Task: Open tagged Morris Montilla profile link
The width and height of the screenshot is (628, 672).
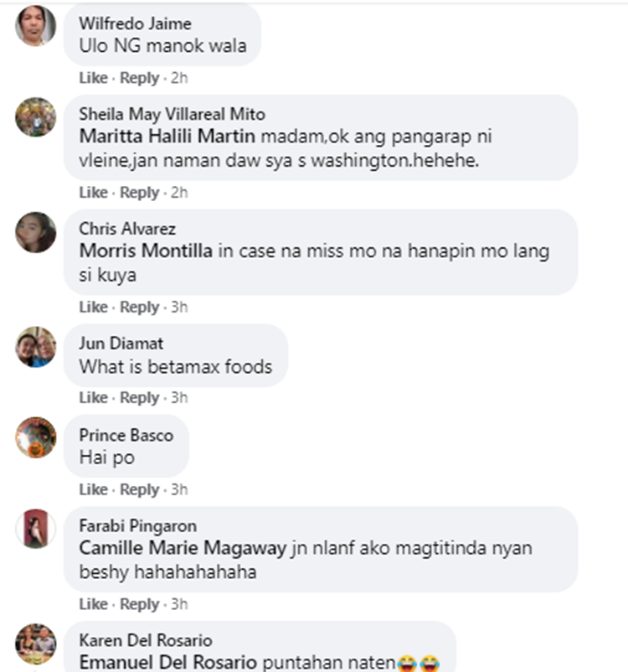Action: [146, 251]
